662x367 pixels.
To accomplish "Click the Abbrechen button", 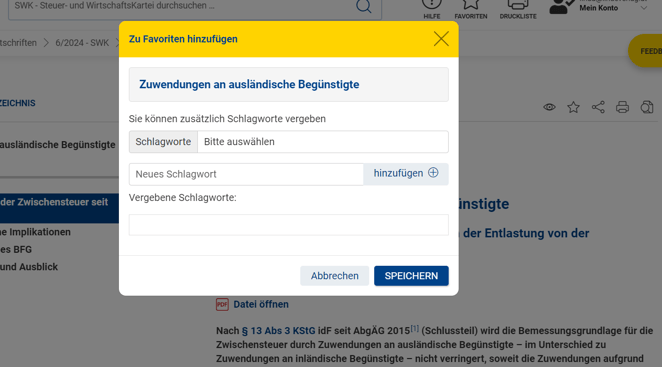I will [x=334, y=276].
